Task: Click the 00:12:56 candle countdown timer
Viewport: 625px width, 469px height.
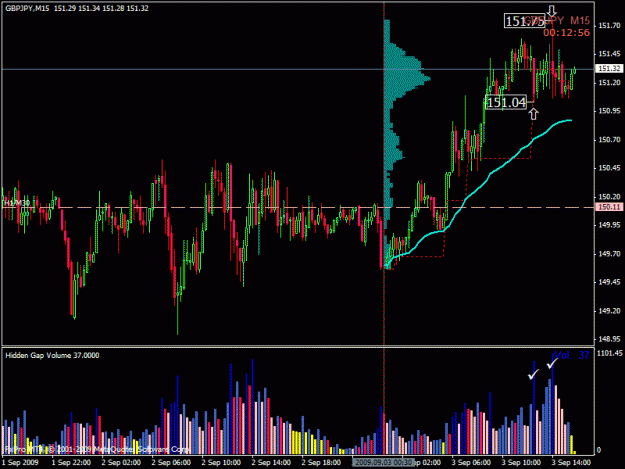Action: pos(566,33)
